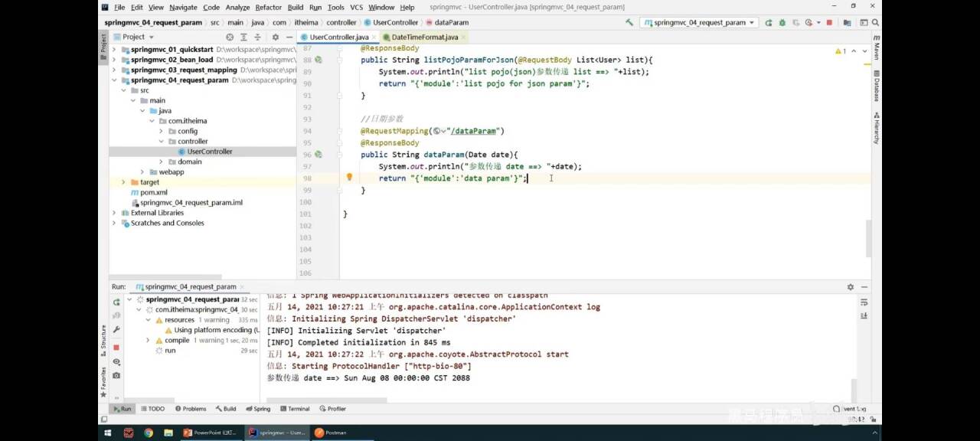Stop the process with red square in Run panel
The height and width of the screenshot is (441, 980).
pyautogui.click(x=116, y=347)
